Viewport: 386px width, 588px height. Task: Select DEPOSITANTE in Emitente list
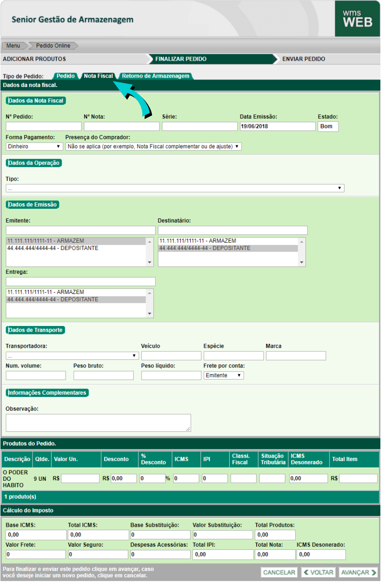[x=76, y=248]
